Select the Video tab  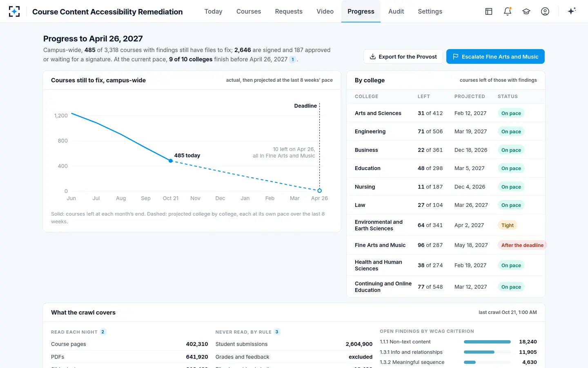[325, 11]
